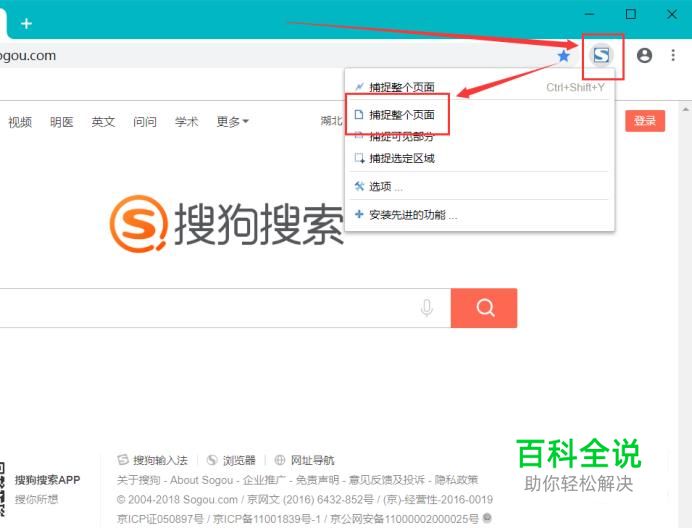Click the bookmark star icon

coord(564,56)
